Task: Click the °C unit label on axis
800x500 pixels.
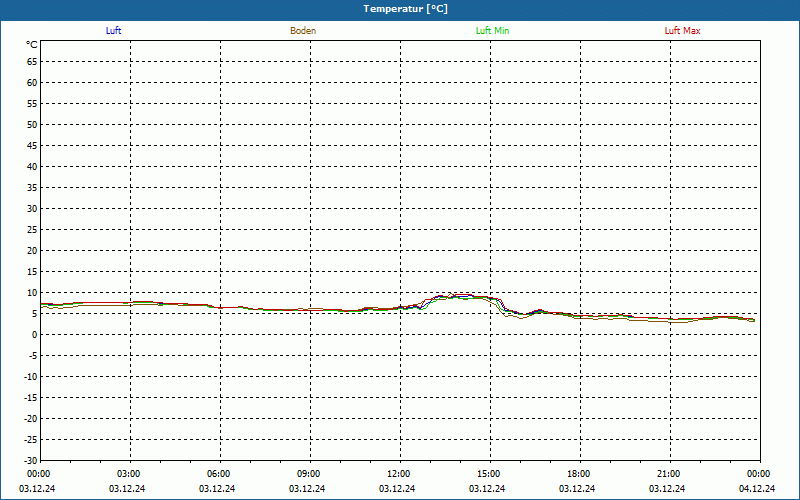Action: [32, 45]
